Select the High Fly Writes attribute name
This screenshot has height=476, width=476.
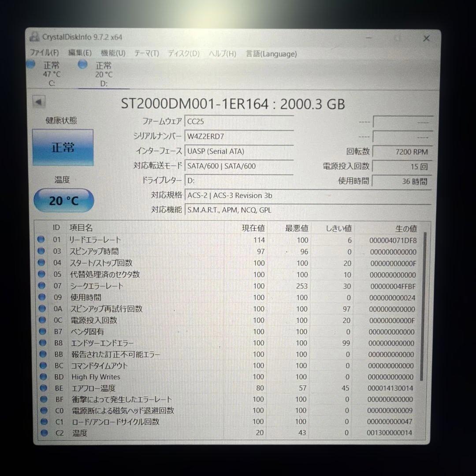96,377
